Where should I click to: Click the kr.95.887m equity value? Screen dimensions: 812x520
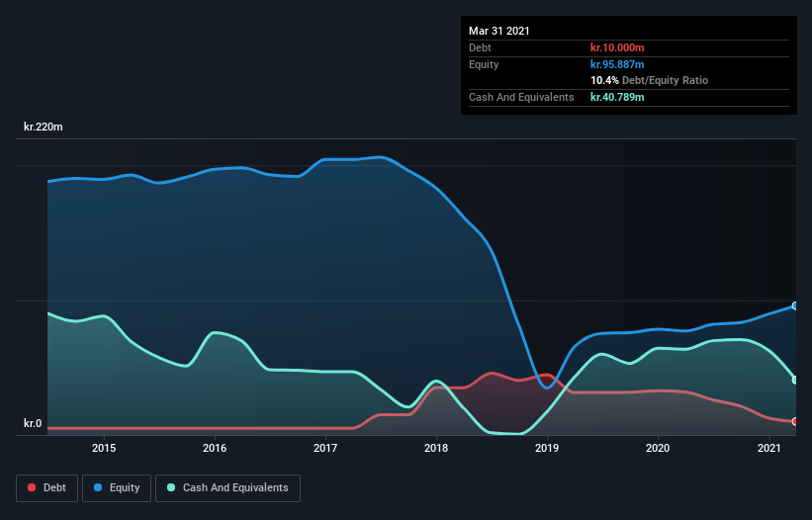pos(617,64)
